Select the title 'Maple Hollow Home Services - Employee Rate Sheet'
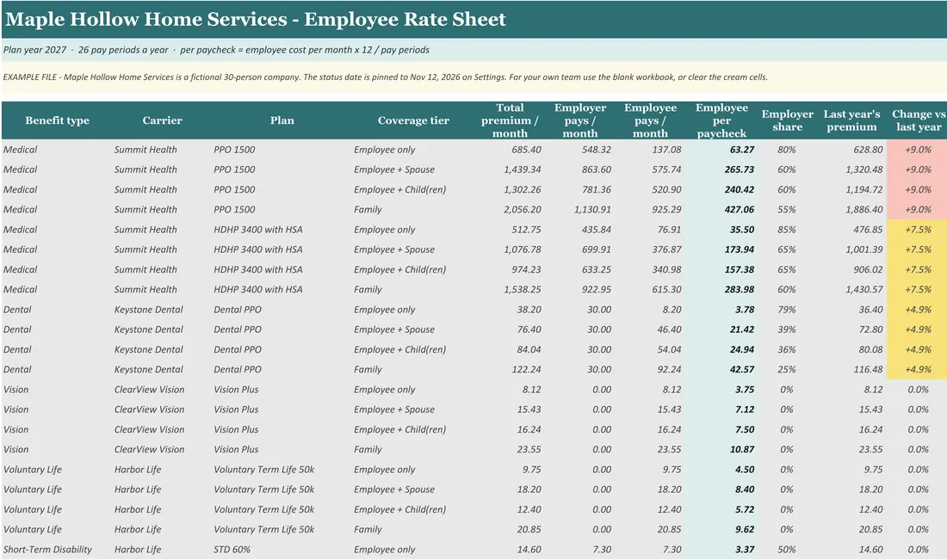 coord(256,19)
